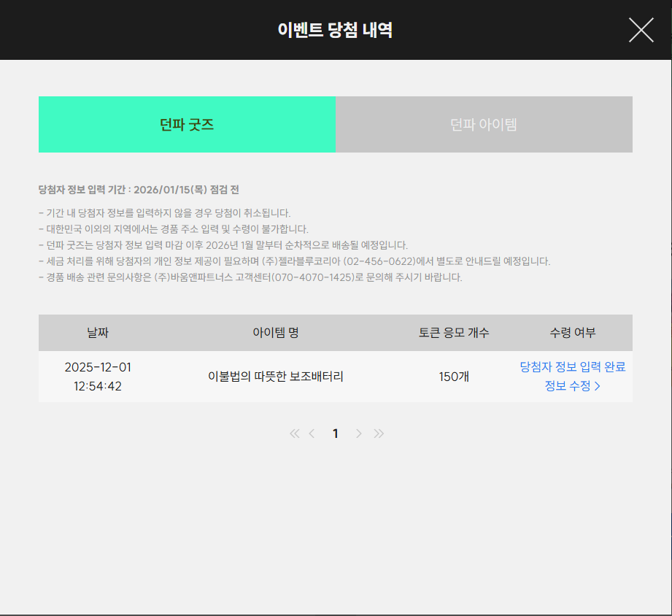Click the 날짜 column header
Image resolution: width=672 pixels, height=616 pixels.
pyautogui.click(x=98, y=333)
